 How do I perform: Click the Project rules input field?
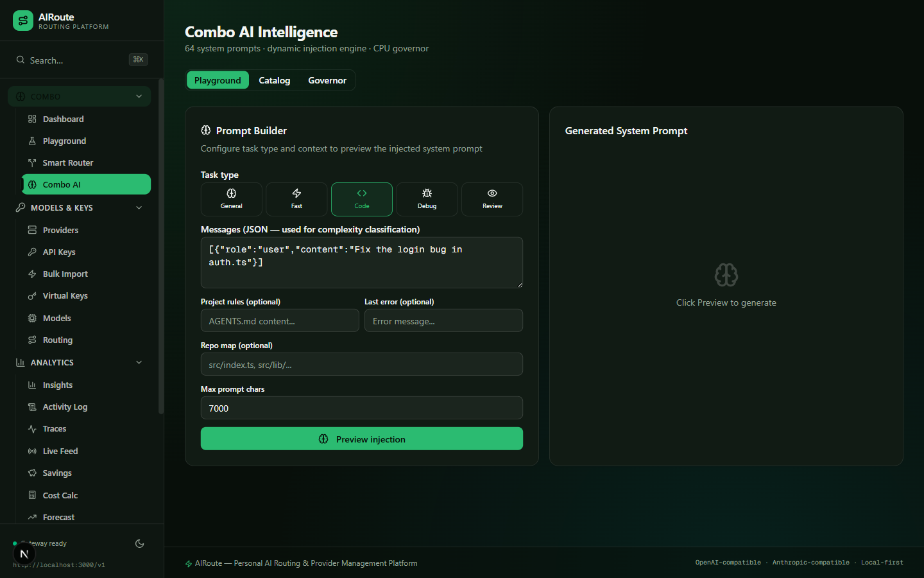(280, 320)
